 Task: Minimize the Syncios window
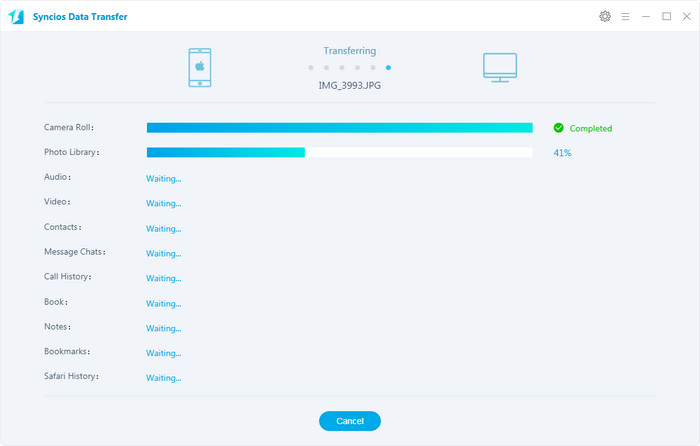tap(646, 17)
